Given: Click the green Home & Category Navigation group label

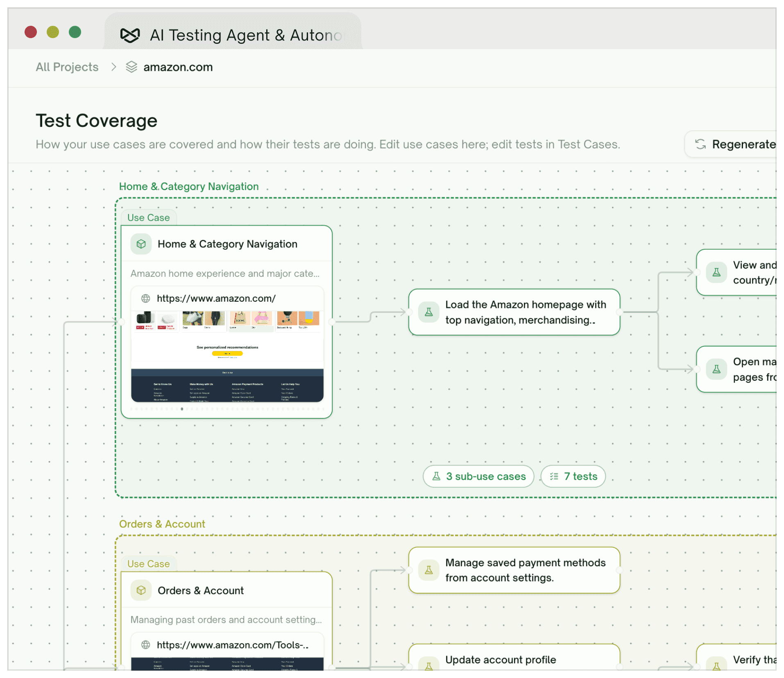Looking at the screenshot, I should (189, 186).
